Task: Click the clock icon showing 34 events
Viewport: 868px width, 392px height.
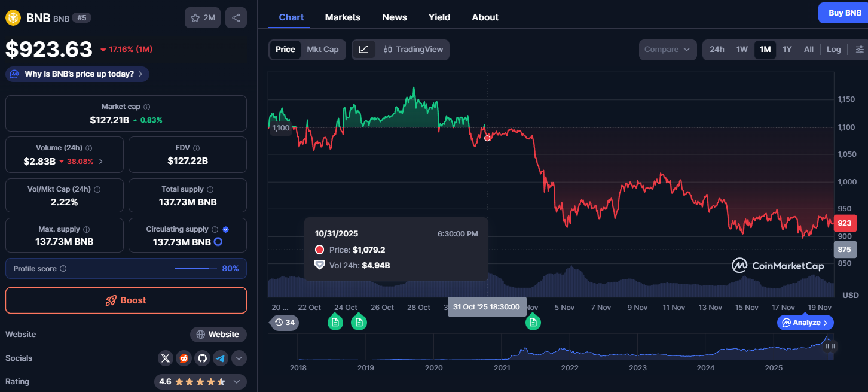Action: [285, 322]
